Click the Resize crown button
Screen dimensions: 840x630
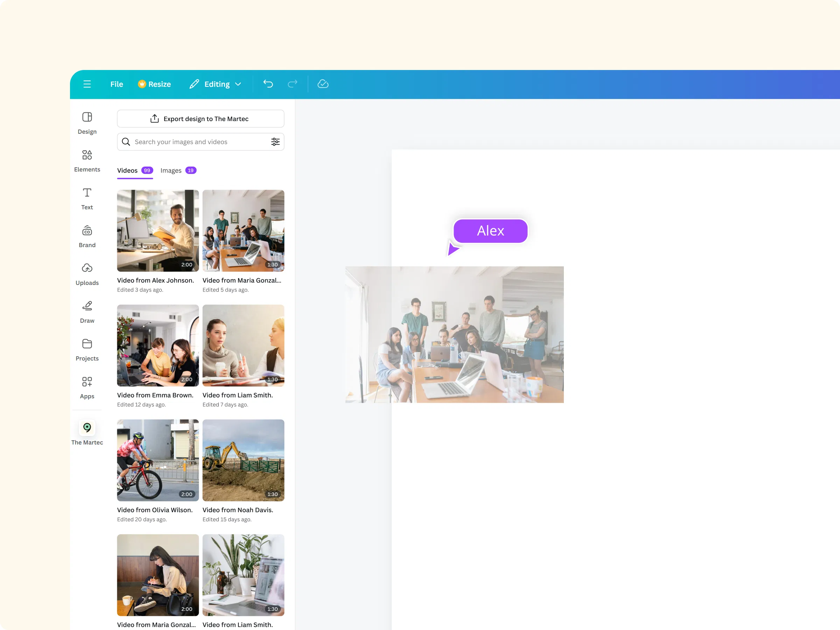click(154, 84)
